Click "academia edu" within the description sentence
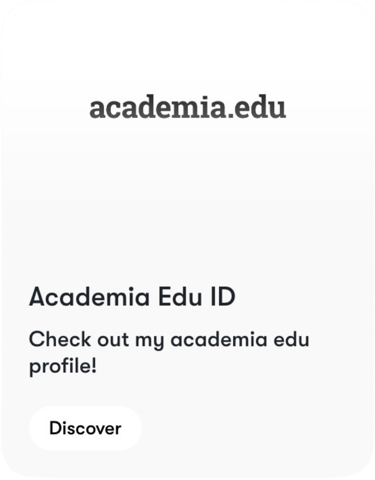The image size is (375, 480). point(240,339)
